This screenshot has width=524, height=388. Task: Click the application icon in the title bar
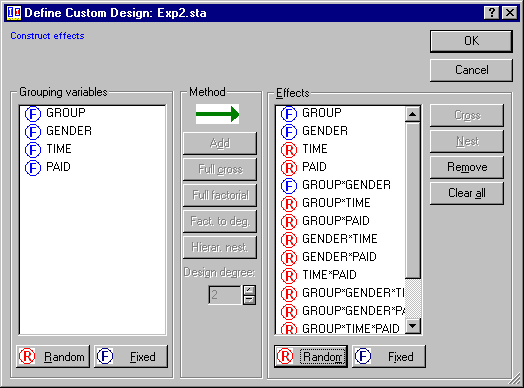(14, 13)
